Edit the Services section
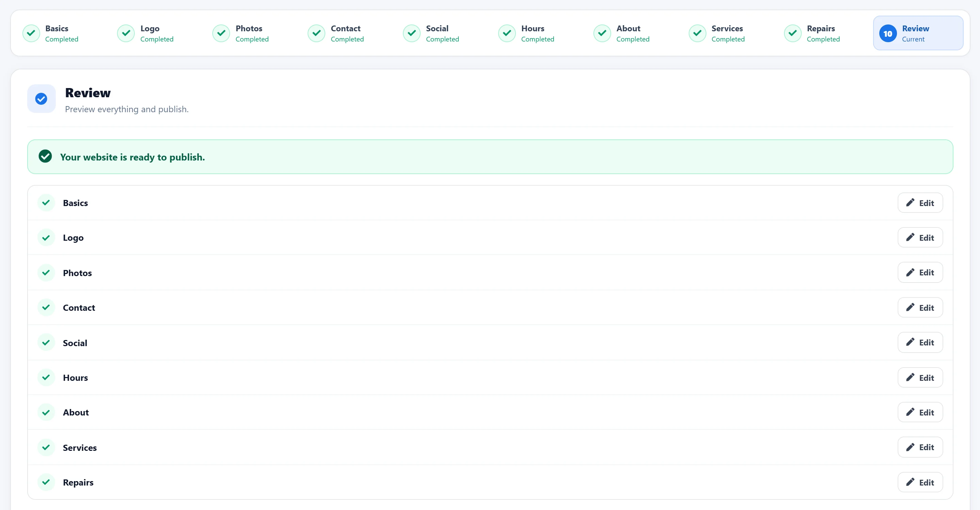The width and height of the screenshot is (980, 510). 920,447
